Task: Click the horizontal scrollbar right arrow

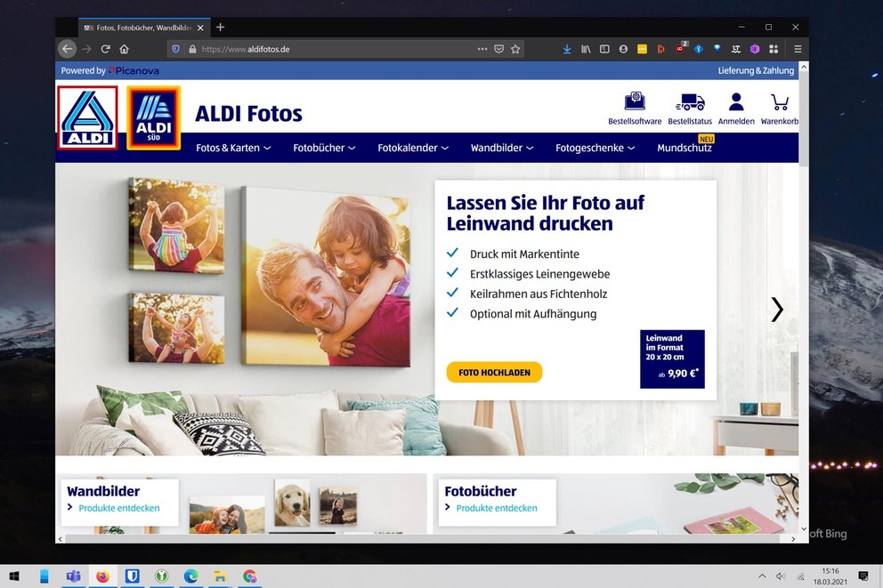Action: [793, 539]
